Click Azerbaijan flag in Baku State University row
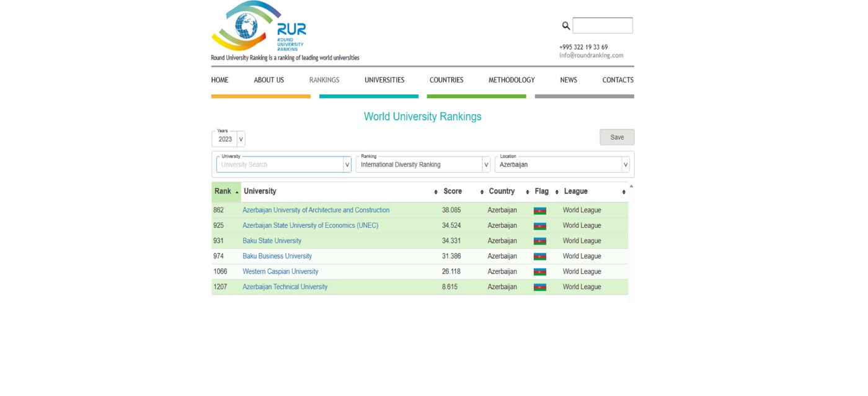This screenshot has height=396, width=868. click(539, 241)
